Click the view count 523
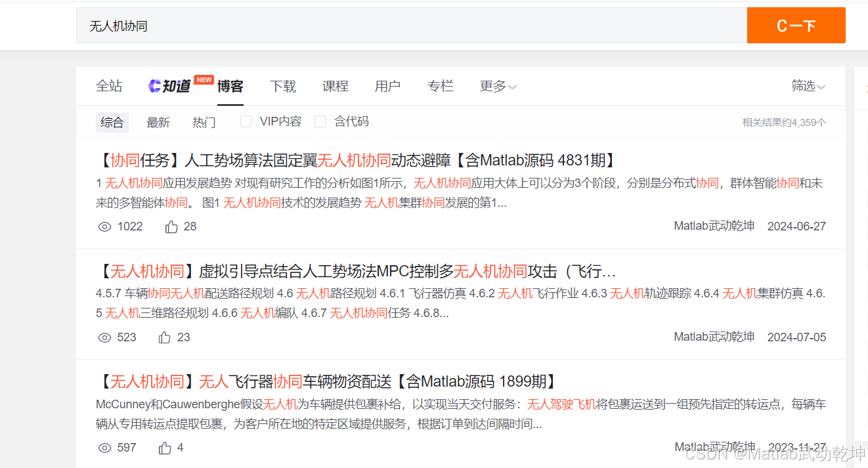Image resolution: width=868 pixels, height=468 pixels. point(127,337)
